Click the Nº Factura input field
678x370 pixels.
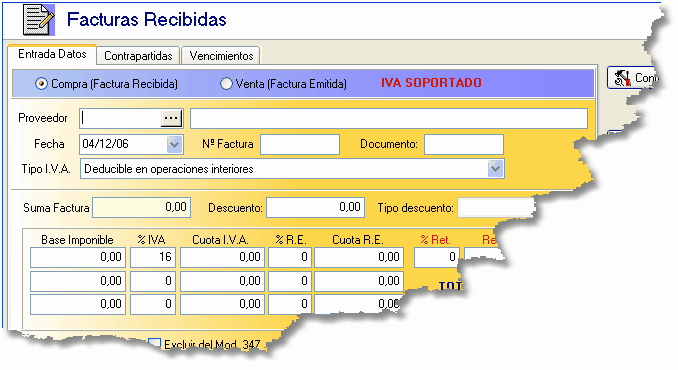[300, 144]
